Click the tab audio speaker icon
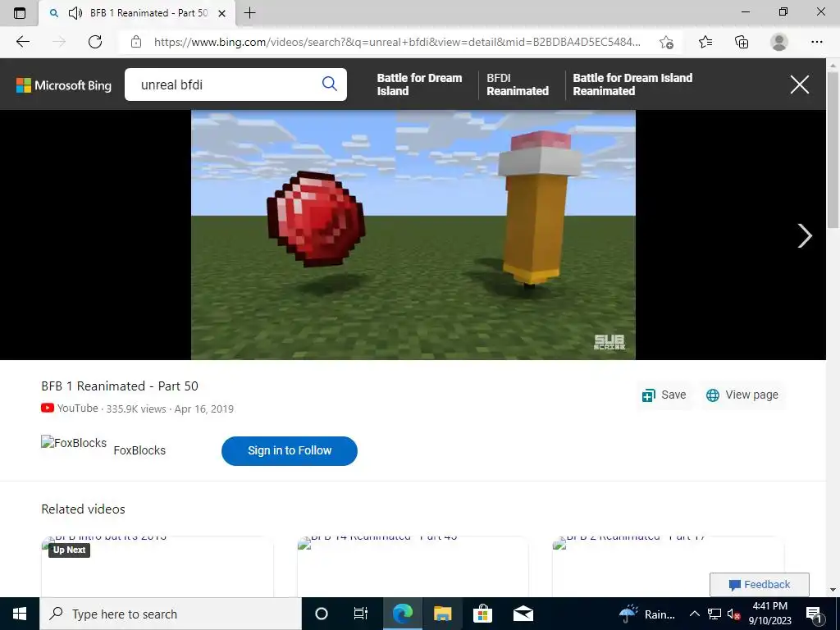Screen dimensions: 840x630 [75, 13]
